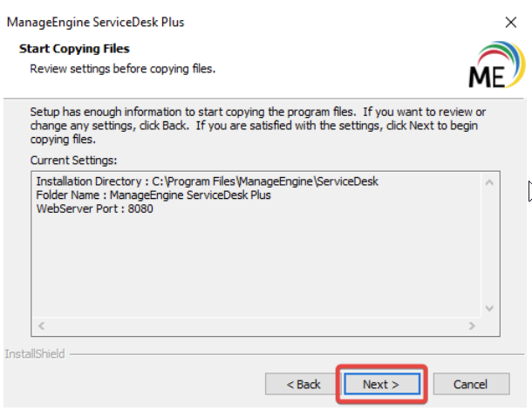Screen dimensions: 532x411
Task: Click left arrow of horizontal scrollbar
Action: [x=40, y=325]
